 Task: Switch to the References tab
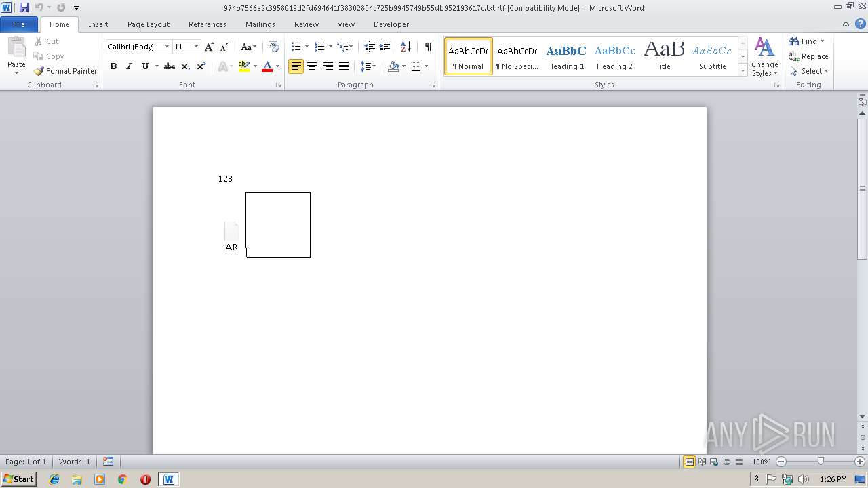[x=208, y=24]
